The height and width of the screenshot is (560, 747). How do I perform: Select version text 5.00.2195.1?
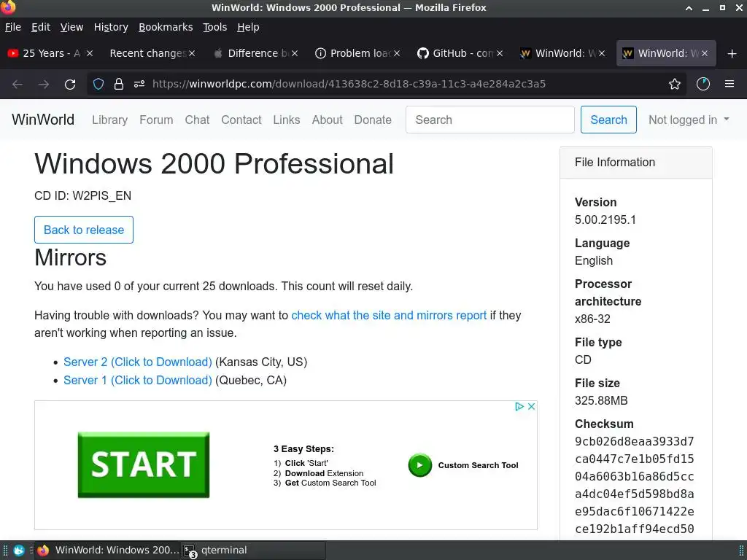[x=605, y=220]
